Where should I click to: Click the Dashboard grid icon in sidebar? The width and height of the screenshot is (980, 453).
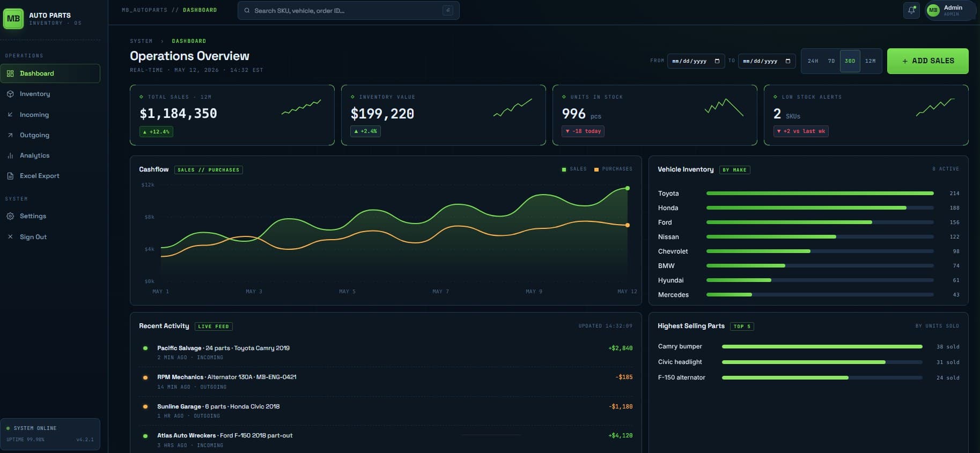[x=10, y=73]
